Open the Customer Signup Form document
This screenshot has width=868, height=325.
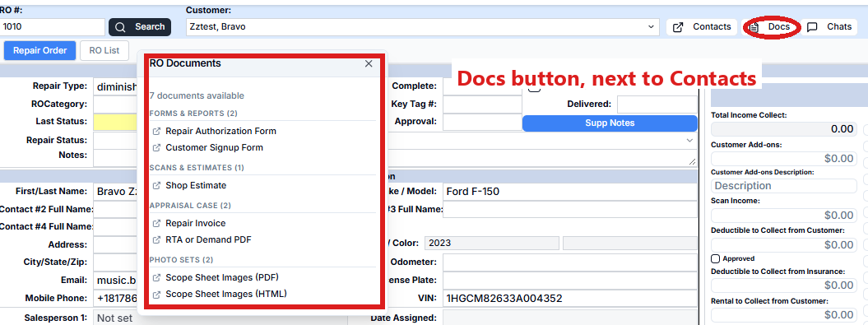214,148
